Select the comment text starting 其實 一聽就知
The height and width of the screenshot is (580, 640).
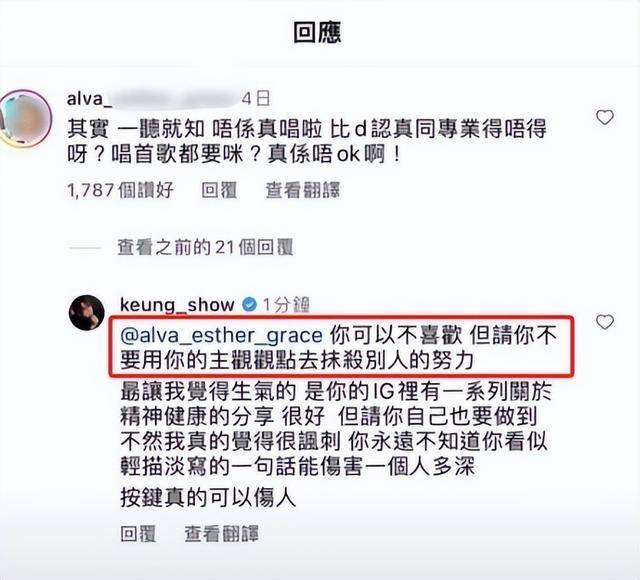(x=307, y=141)
